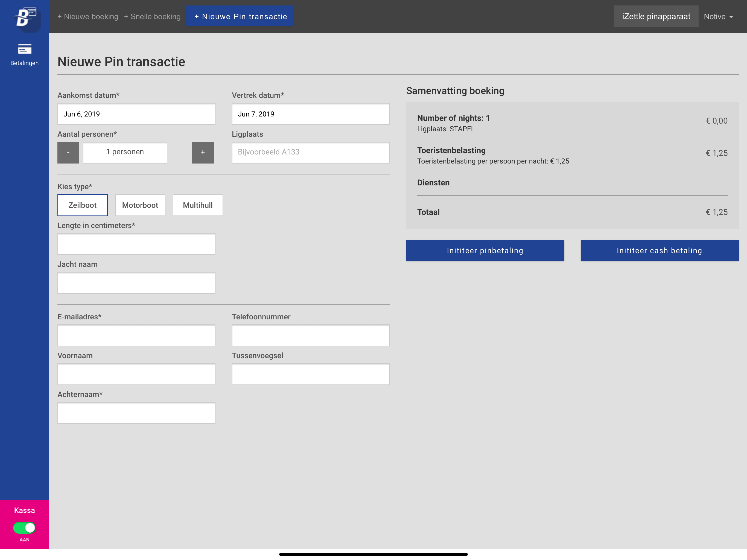Image resolution: width=747 pixels, height=560 pixels.
Task: Select the + Nieuwe Pin transactie tab
Action: pos(240,16)
